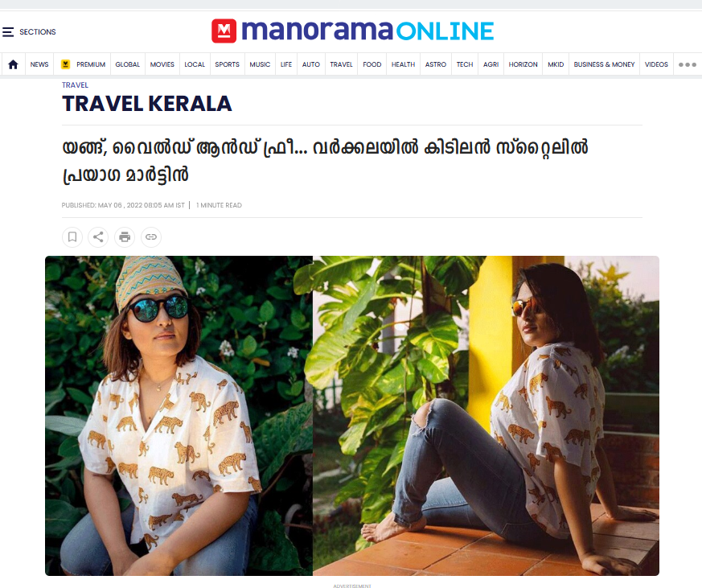Open the Travel Kerala heading link
Screen dimensions: 702x588
point(147,104)
